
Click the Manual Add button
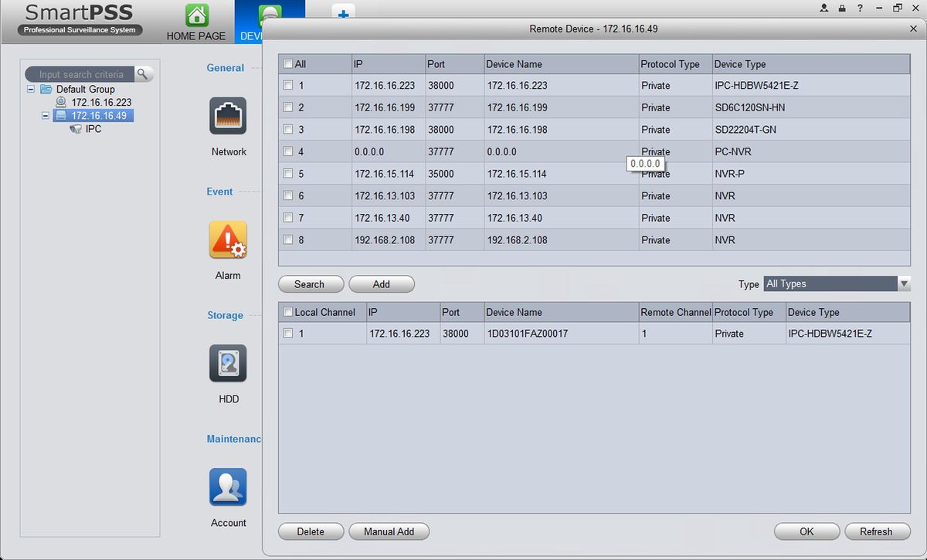(x=389, y=531)
